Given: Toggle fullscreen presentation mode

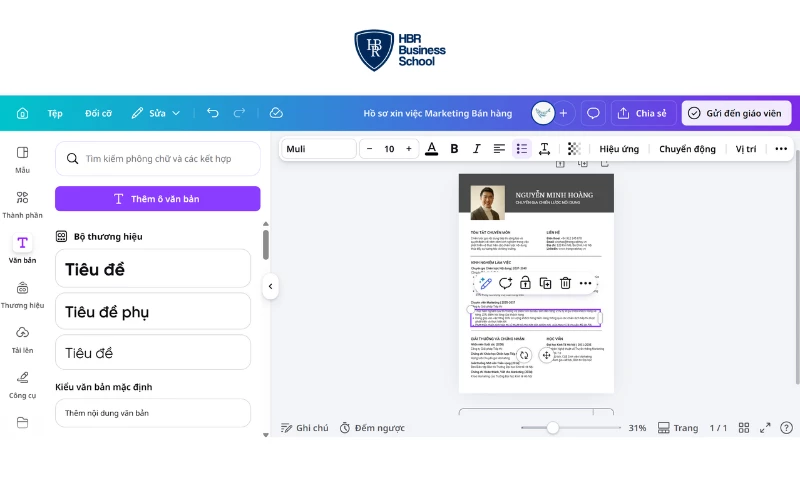Looking at the screenshot, I should click(x=765, y=428).
